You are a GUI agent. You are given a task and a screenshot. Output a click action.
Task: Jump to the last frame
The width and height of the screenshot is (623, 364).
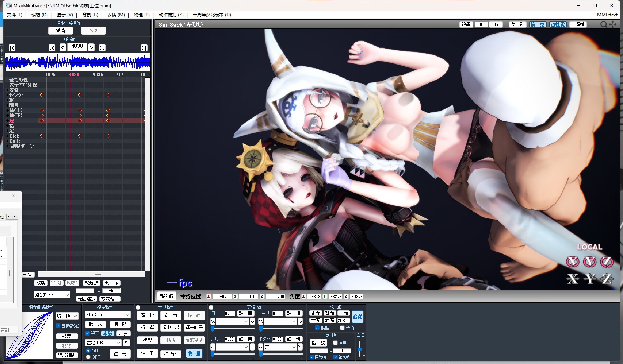[144, 48]
